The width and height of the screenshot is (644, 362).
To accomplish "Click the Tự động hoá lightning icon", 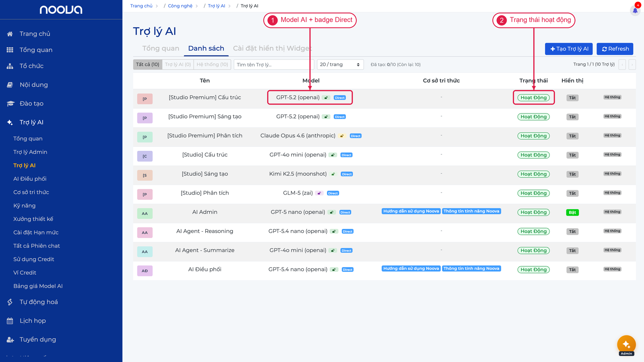I will [10, 302].
